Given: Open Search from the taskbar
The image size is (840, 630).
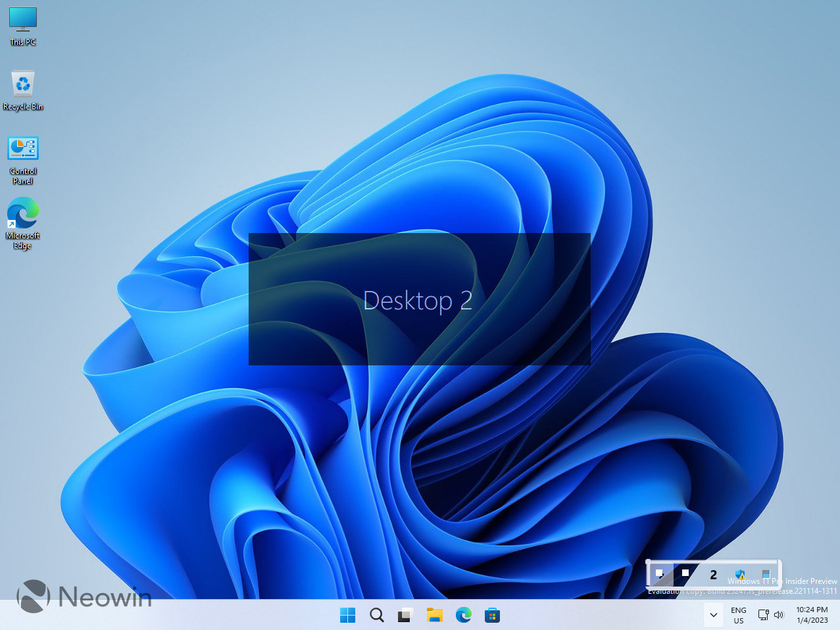Looking at the screenshot, I should (x=376, y=615).
